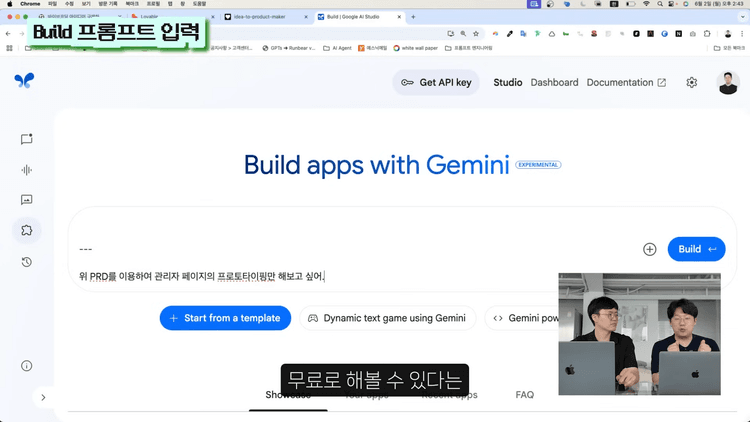Select the FAQ tab

pyautogui.click(x=524, y=395)
